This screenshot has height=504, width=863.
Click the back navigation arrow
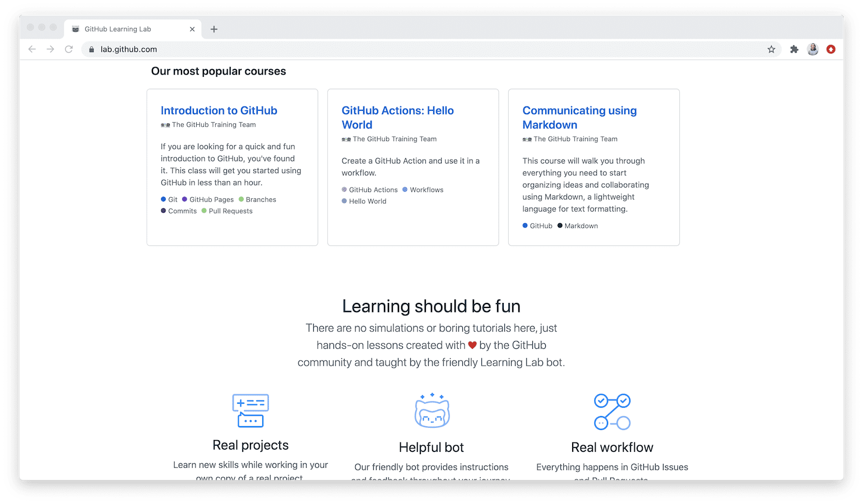pyautogui.click(x=32, y=49)
